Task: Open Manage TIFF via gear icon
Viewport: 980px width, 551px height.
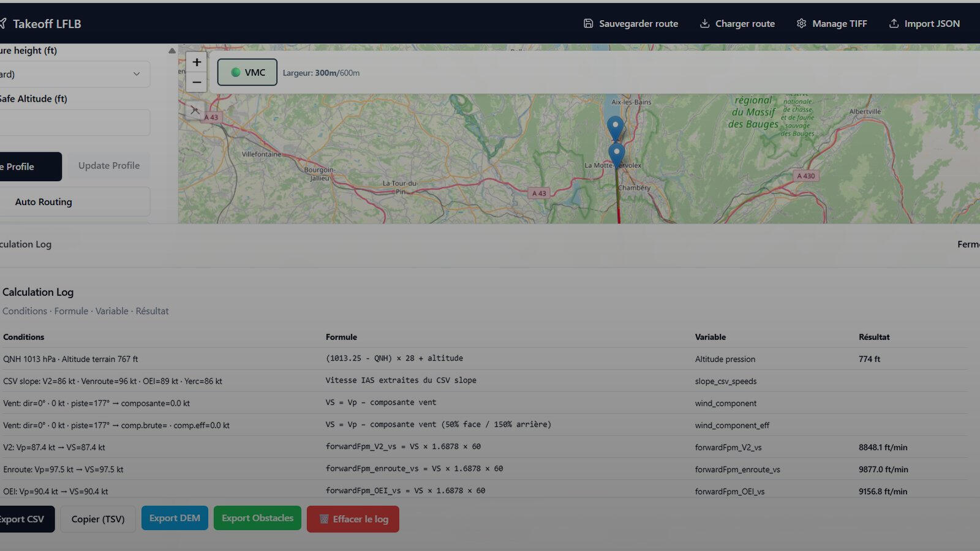Action: coord(801,23)
